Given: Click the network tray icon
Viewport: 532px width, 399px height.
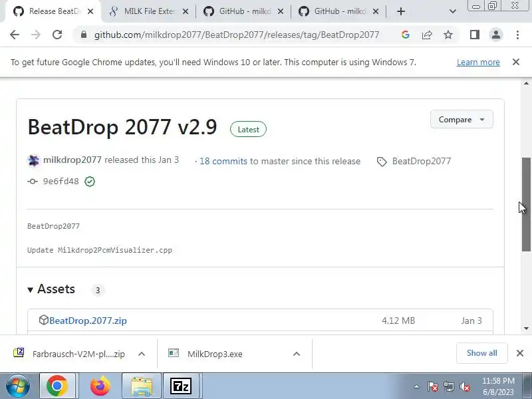Looking at the screenshot, I should (x=448, y=386).
